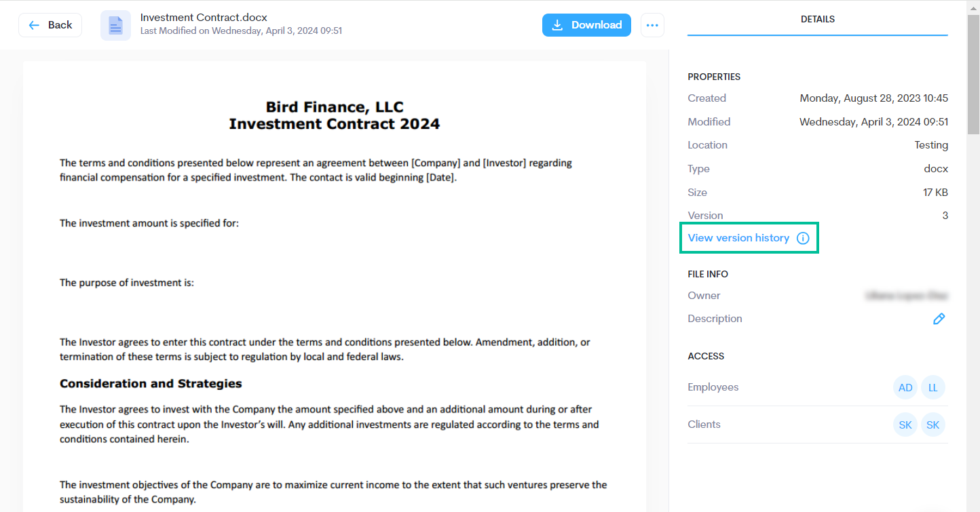Click the Bird Finance, LLC document title
Image resolution: width=980 pixels, height=512 pixels.
pos(335,107)
